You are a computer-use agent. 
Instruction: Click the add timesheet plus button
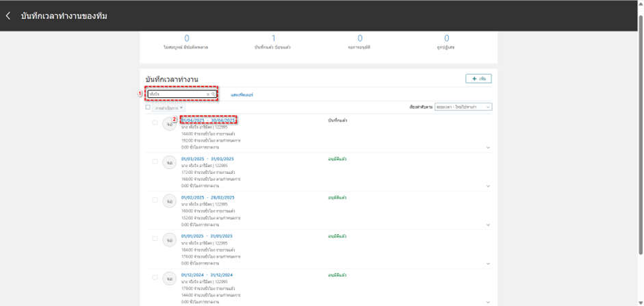[478, 79]
